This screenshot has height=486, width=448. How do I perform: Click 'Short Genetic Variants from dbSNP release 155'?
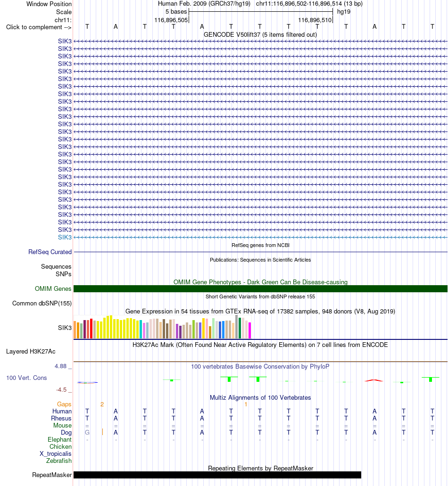[x=260, y=297]
